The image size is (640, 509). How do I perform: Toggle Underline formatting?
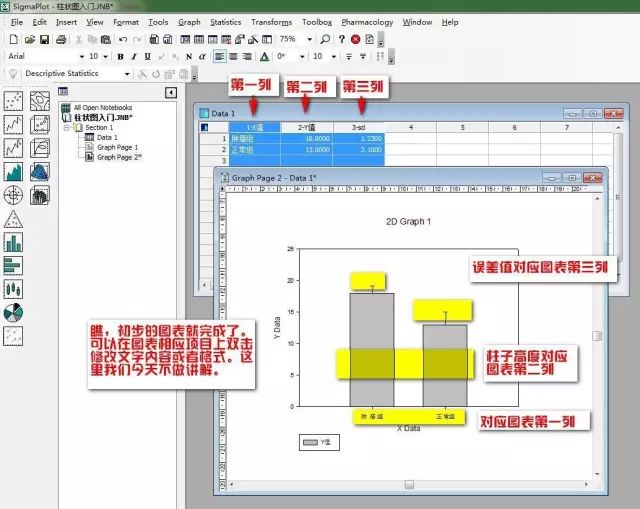coord(147,56)
